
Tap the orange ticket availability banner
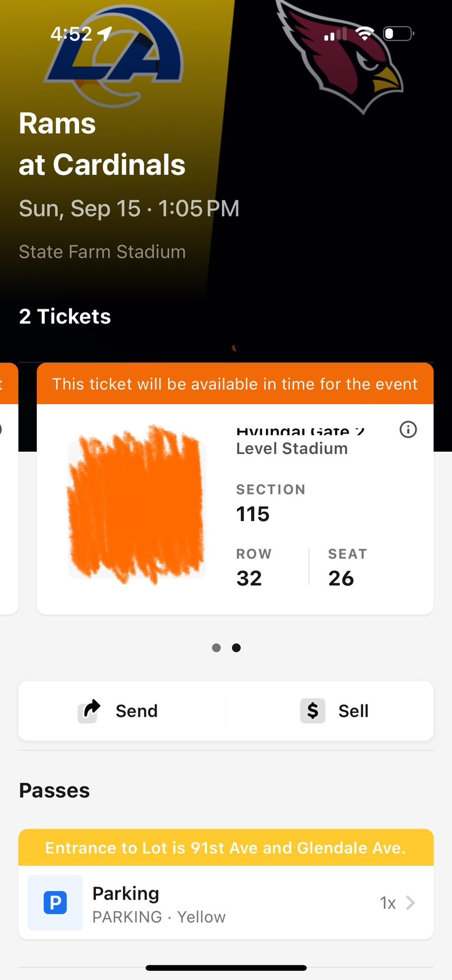coord(235,384)
